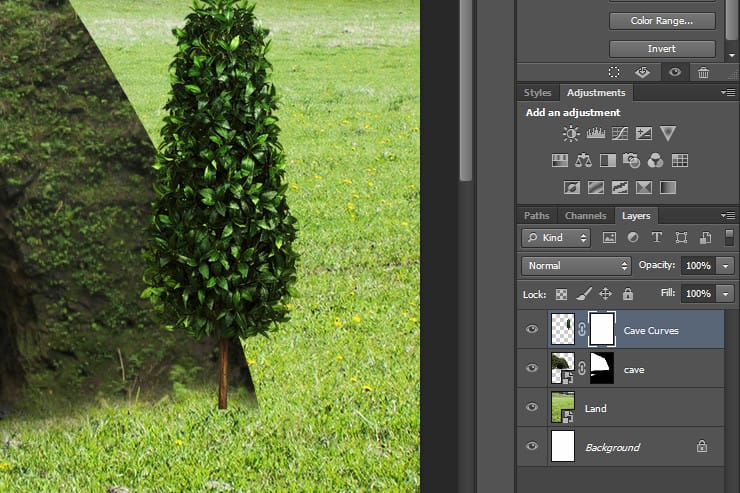Open the Normal blend mode dropdown
Viewport: 740px width, 493px height.
(x=576, y=266)
